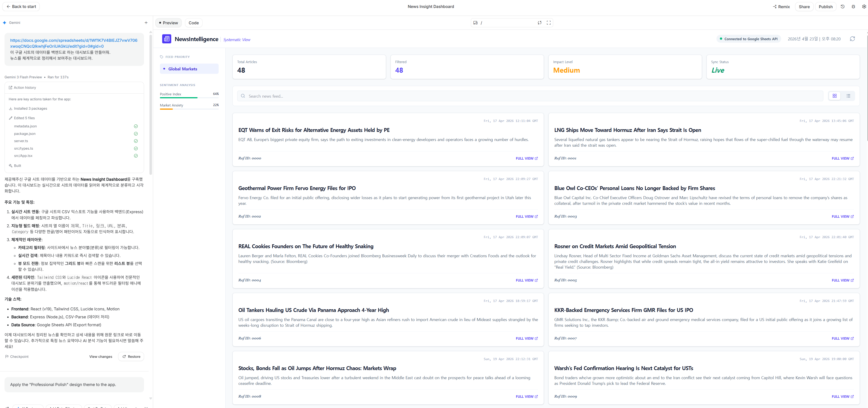This screenshot has width=868, height=408.
Task: Click "Geothermal Power Firm Fervo Energy" headline
Action: tap(297, 188)
